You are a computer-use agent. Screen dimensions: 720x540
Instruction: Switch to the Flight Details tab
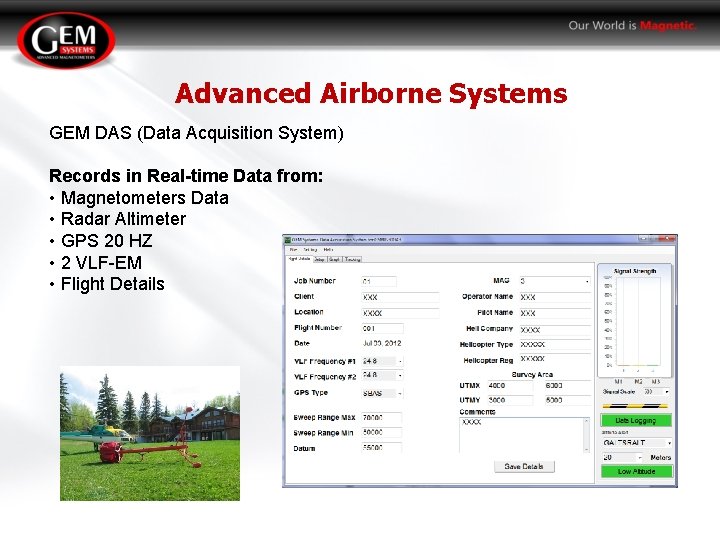(x=299, y=259)
